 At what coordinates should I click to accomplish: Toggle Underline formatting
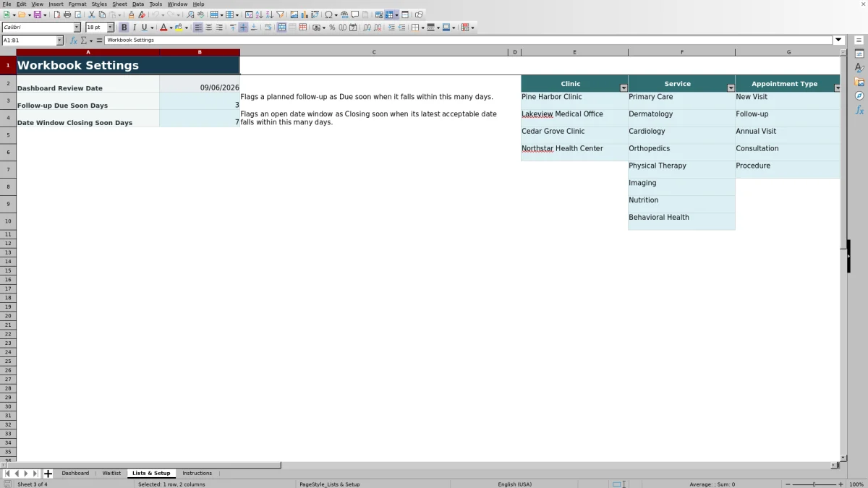tap(144, 27)
